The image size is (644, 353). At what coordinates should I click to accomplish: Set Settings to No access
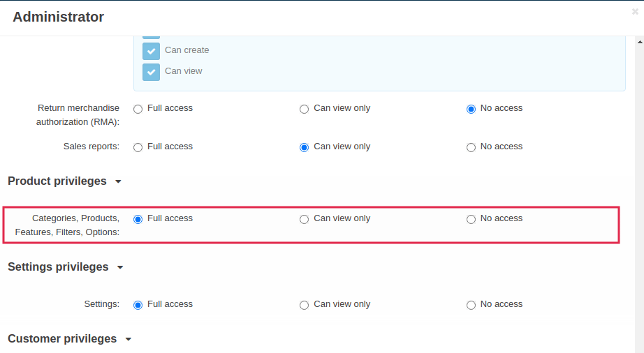471,305
